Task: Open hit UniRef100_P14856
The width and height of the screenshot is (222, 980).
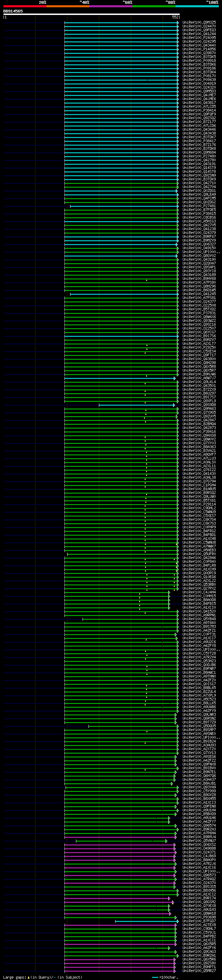Action: [x=199, y=49]
